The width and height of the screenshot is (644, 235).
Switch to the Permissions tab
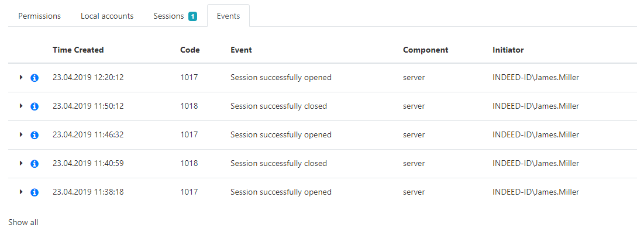coord(39,16)
